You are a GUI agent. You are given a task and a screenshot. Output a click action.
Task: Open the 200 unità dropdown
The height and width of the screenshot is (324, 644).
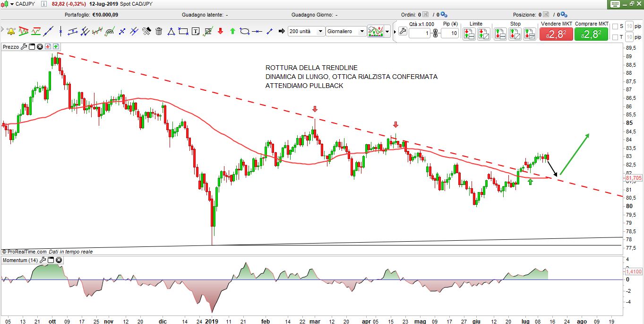320,31
